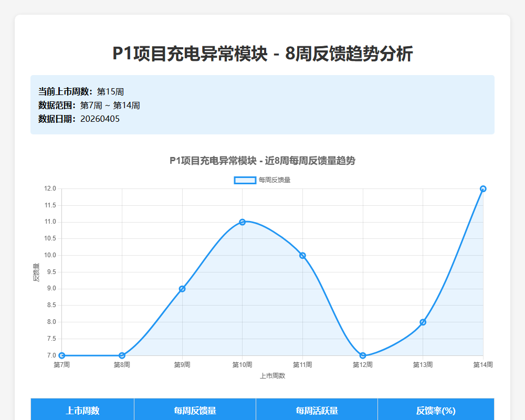The width and height of the screenshot is (525, 420).
Task: Click the 上市周数 table column header
Action: 82,410
